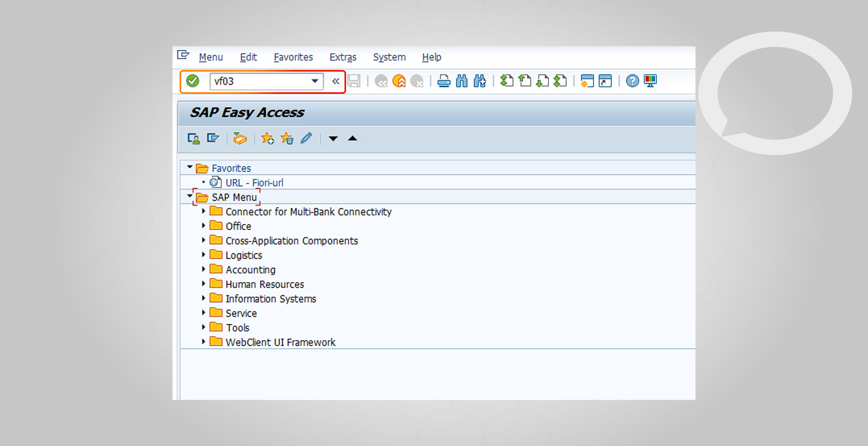Select the Human Resources label

coord(265,284)
